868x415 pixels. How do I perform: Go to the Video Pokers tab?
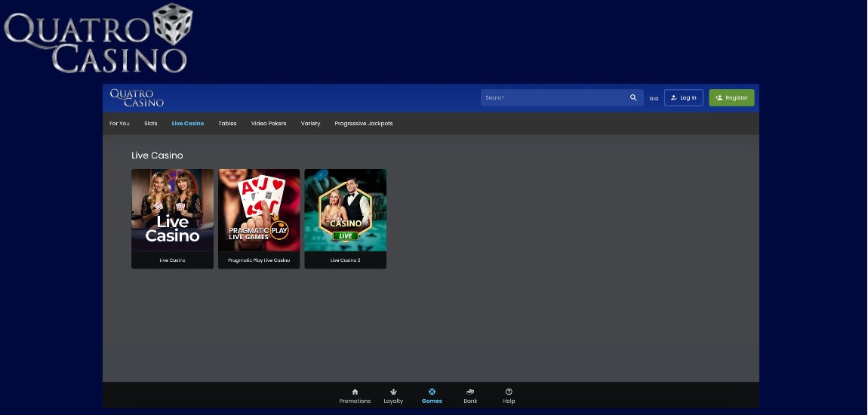(x=269, y=123)
